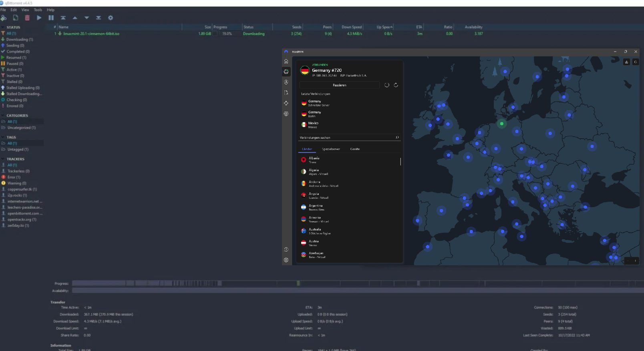This screenshot has width=644, height=351.
Task: Filter by opentrackr.org (1) tracker
Action: tap(22, 220)
